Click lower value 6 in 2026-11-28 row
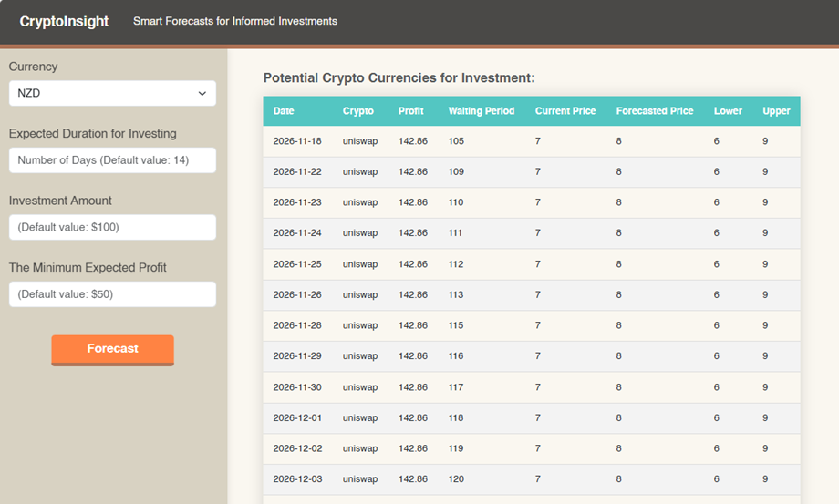839x504 pixels. pos(717,325)
